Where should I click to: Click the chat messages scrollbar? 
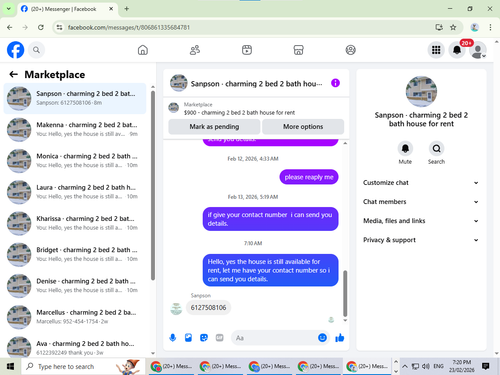pyautogui.click(x=345, y=293)
